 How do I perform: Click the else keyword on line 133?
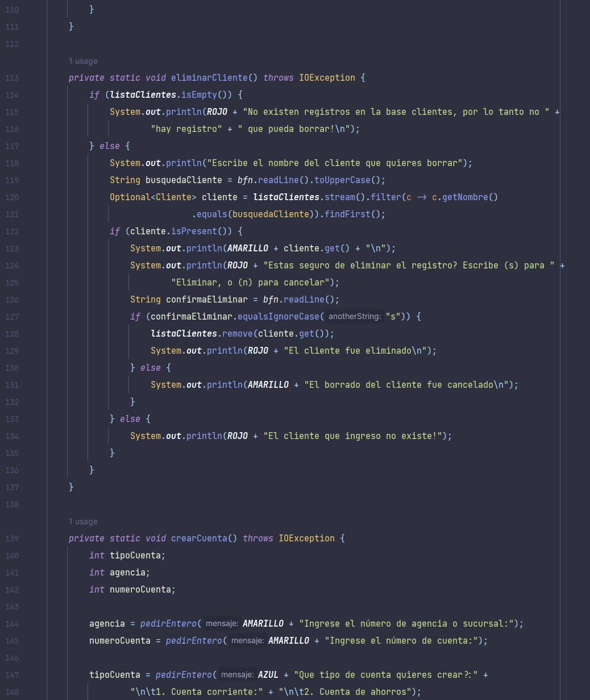pos(130,419)
